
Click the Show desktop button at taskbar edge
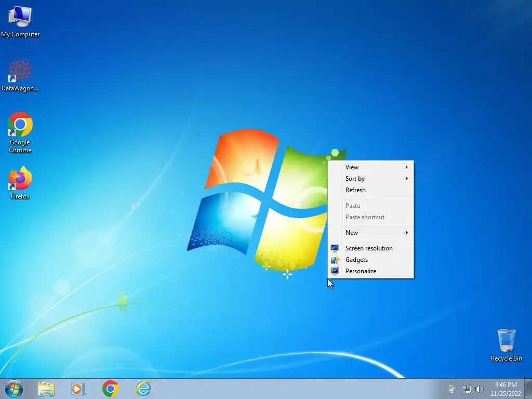click(528, 389)
